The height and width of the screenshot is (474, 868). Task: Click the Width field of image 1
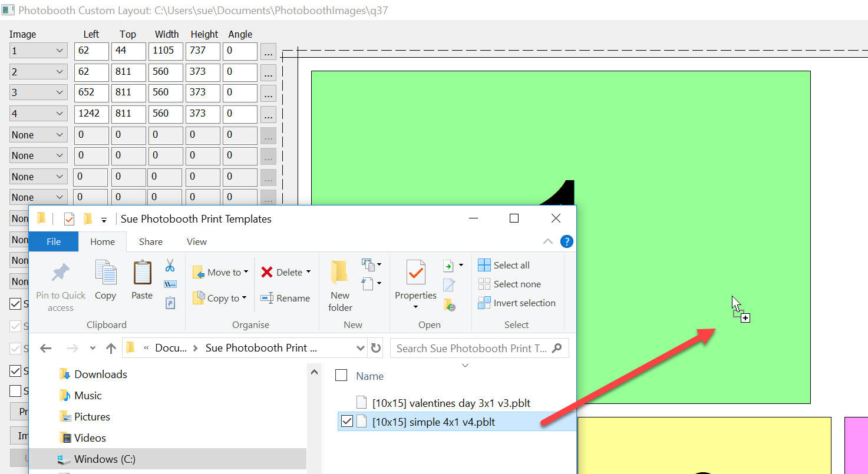pyautogui.click(x=166, y=51)
